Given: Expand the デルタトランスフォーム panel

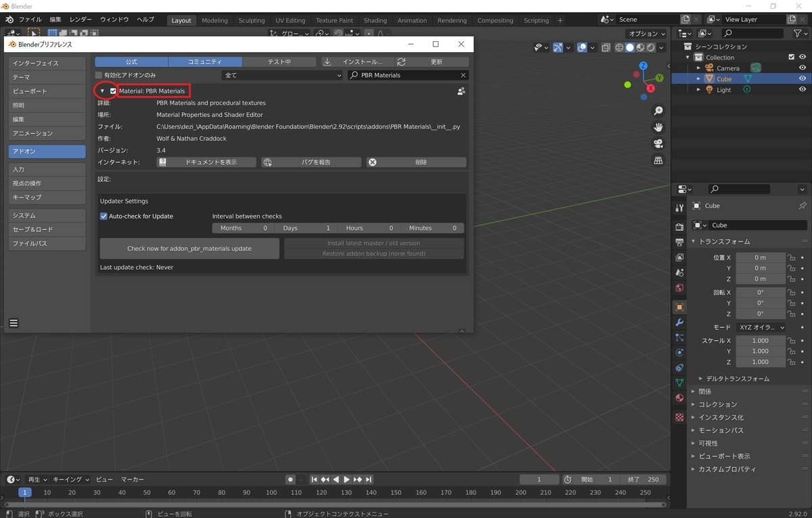Looking at the screenshot, I should coord(738,379).
